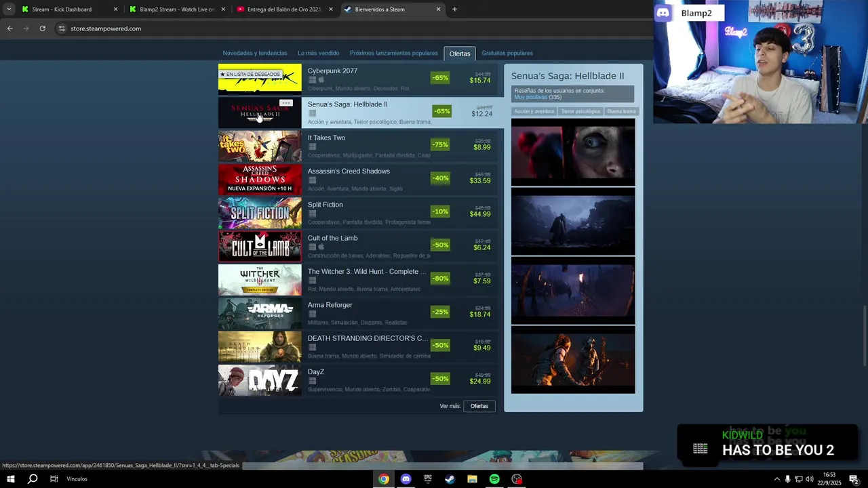Select Gratuitos populares tab
This screenshot has width=868, height=488.
507,53
